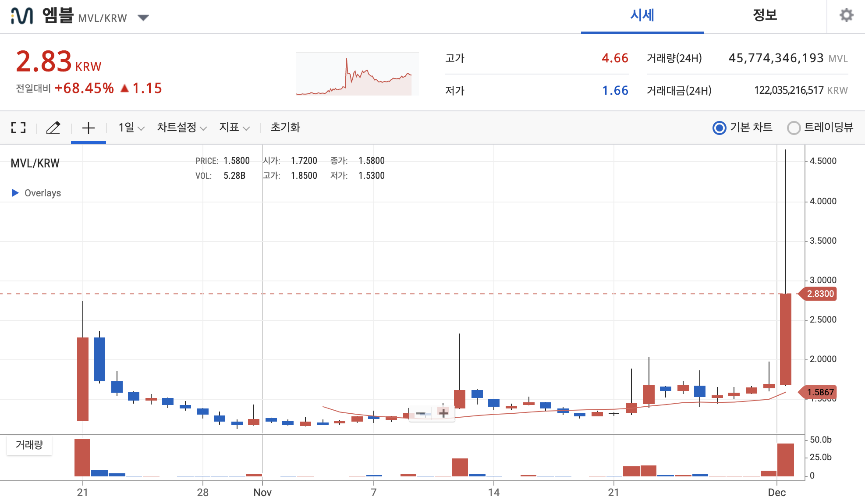
Task: Click the fullscreen expand chart icon
Action: point(18,128)
